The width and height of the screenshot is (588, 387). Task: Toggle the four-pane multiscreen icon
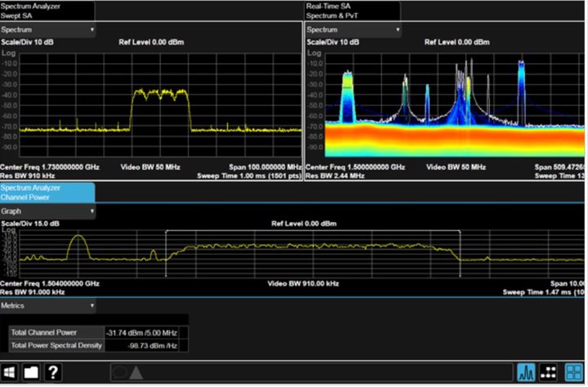tap(574, 373)
